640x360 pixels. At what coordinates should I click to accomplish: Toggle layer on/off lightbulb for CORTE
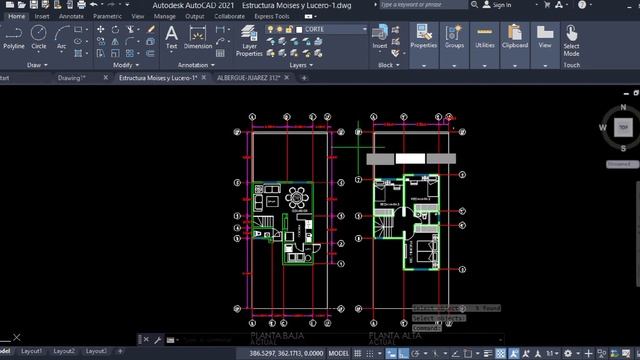pyautogui.click(x=270, y=29)
